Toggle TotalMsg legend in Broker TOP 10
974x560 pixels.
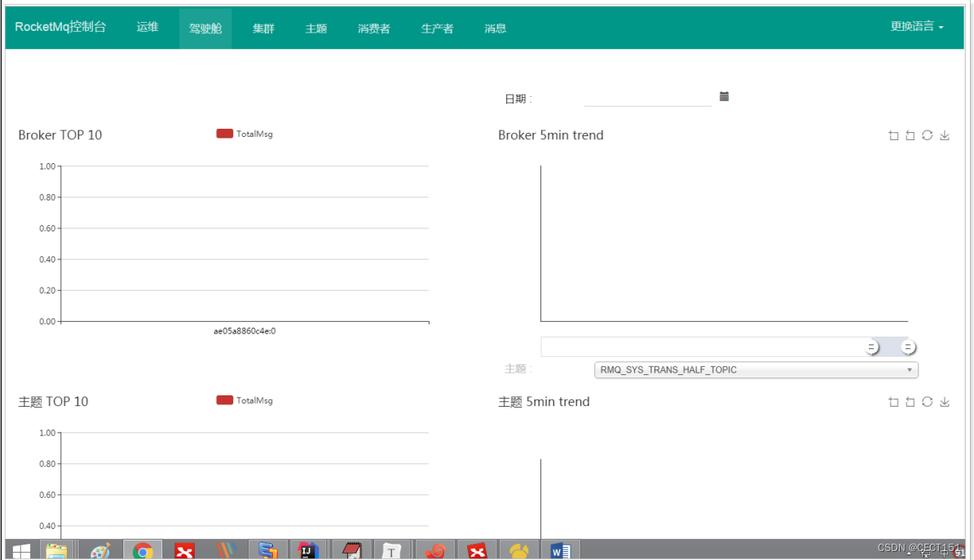pyautogui.click(x=245, y=134)
